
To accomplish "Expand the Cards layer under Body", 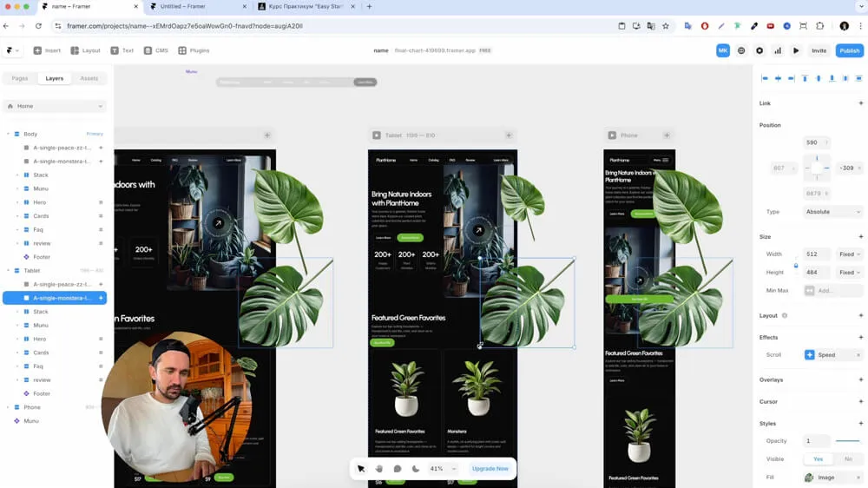I will click(x=17, y=216).
